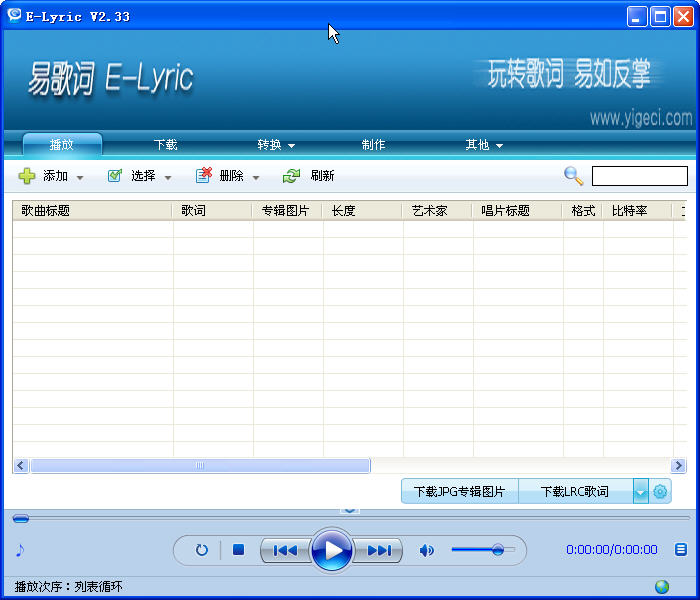This screenshot has width=700, height=600.
Task: Switch to the 下载 tab
Action: click(166, 145)
